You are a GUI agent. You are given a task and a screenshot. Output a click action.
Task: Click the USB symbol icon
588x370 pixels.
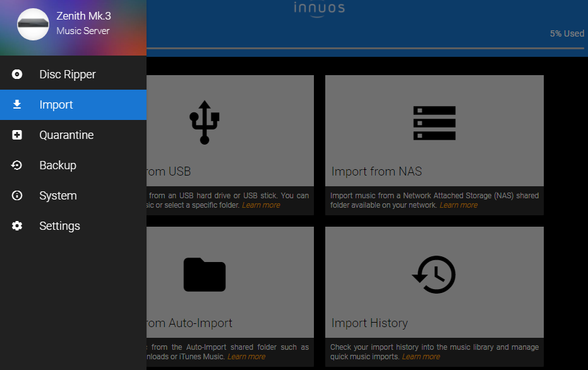pyautogui.click(x=205, y=122)
